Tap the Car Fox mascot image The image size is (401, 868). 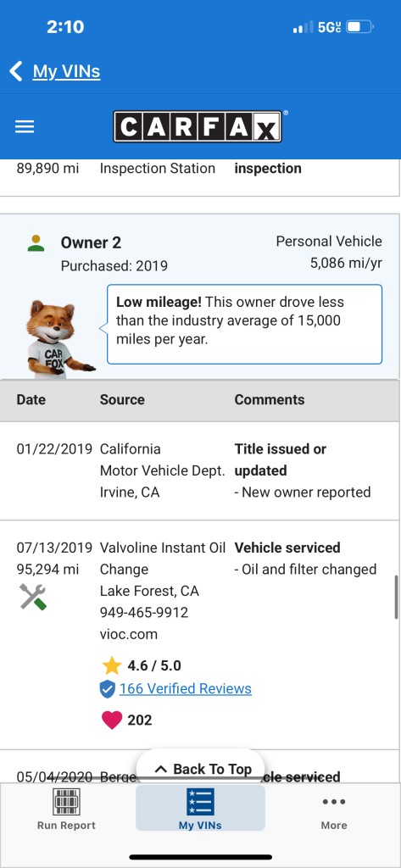point(59,339)
